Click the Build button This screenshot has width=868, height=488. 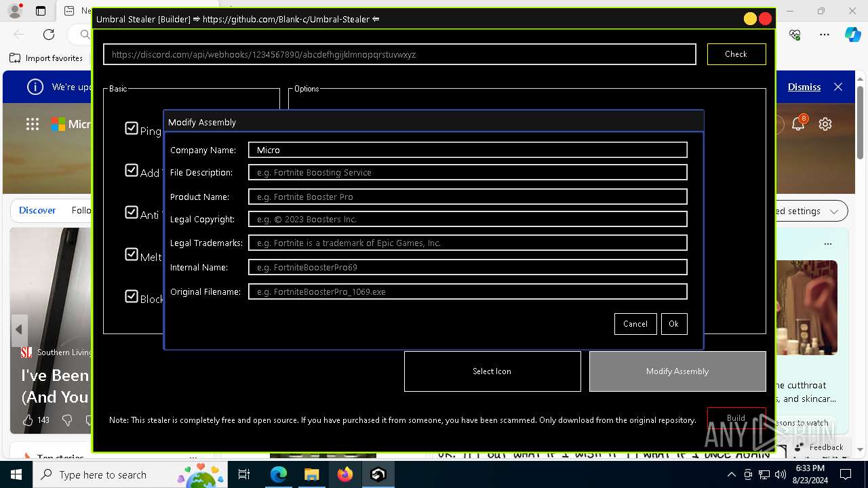tap(736, 418)
